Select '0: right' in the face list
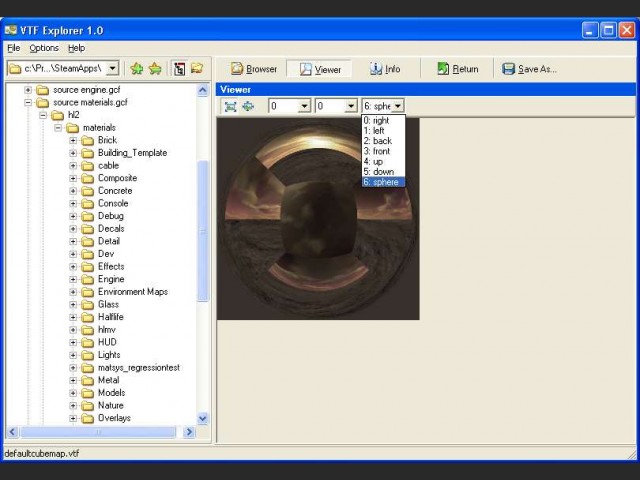This screenshot has width=640, height=480. [x=383, y=120]
